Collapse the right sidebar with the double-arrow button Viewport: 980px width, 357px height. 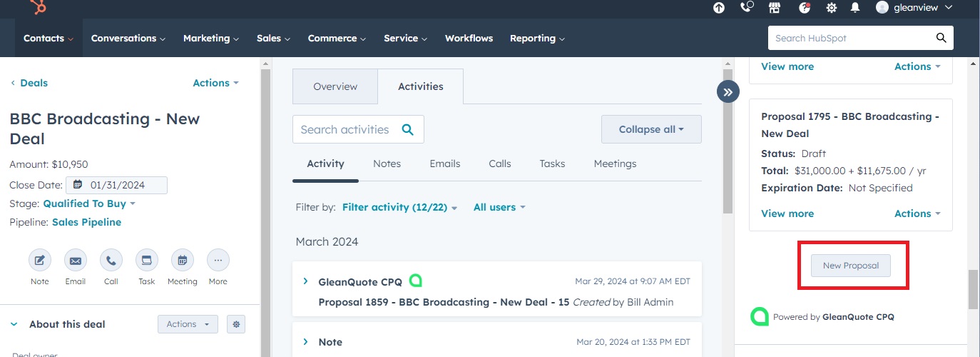[x=728, y=91]
